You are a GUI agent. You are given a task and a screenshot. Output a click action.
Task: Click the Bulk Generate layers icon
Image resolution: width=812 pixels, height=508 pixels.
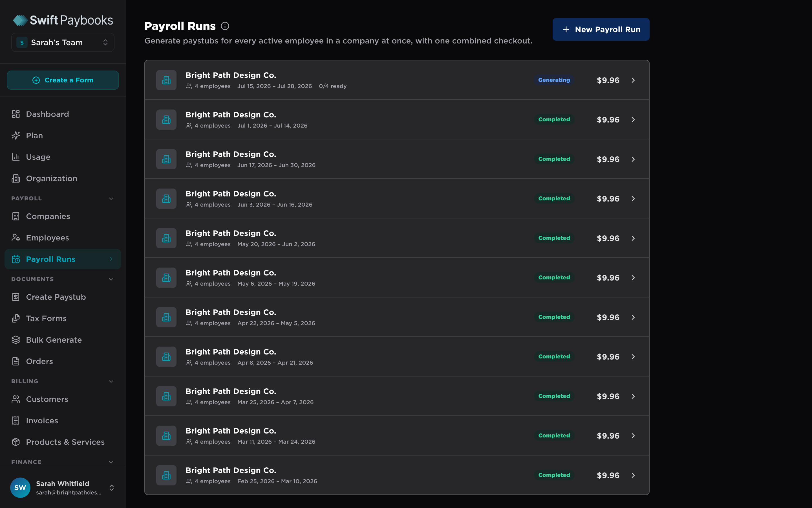click(x=16, y=340)
